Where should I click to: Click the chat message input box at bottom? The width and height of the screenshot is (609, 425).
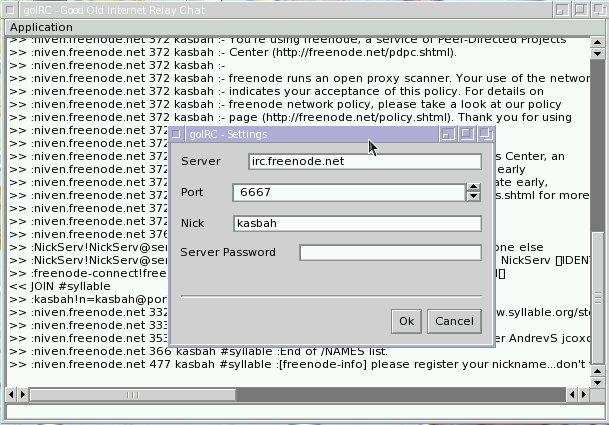coord(306,412)
